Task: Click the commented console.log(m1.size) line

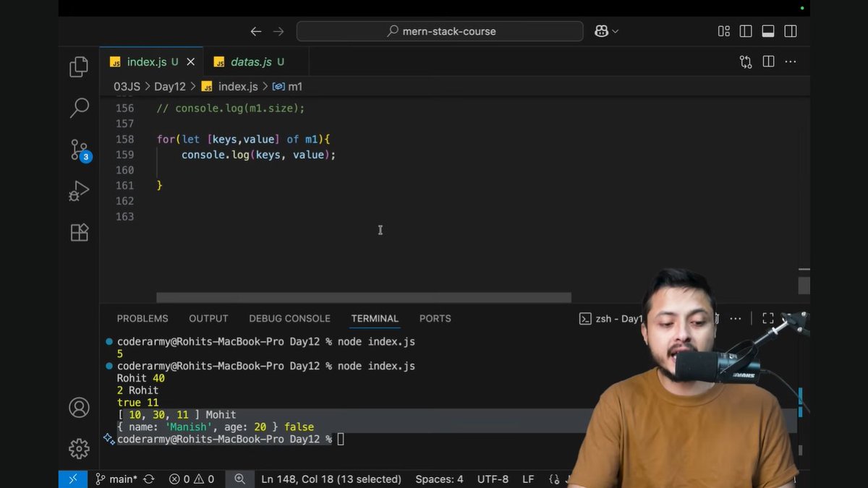Action: click(231, 108)
